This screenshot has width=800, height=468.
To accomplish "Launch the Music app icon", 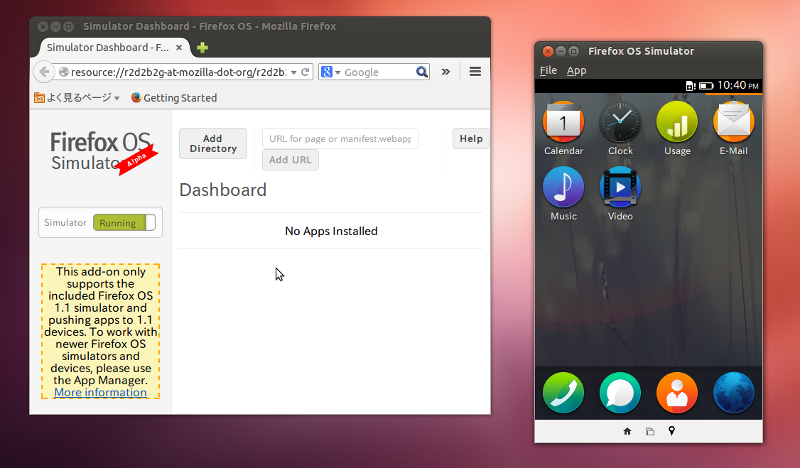I will (563, 187).
